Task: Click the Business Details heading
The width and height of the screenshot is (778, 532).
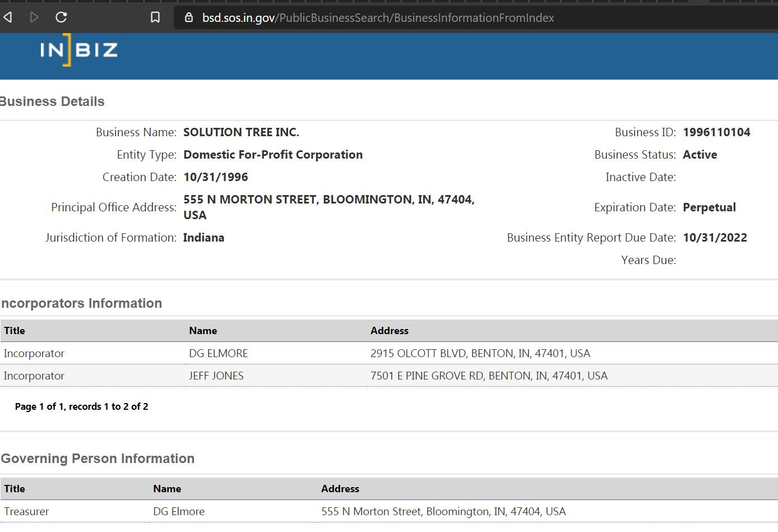Action: click(52, 101)
